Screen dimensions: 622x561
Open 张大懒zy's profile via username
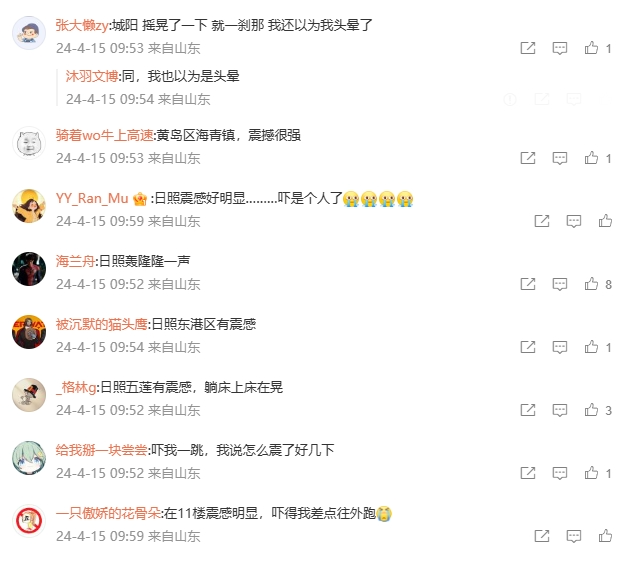(82, 25)
